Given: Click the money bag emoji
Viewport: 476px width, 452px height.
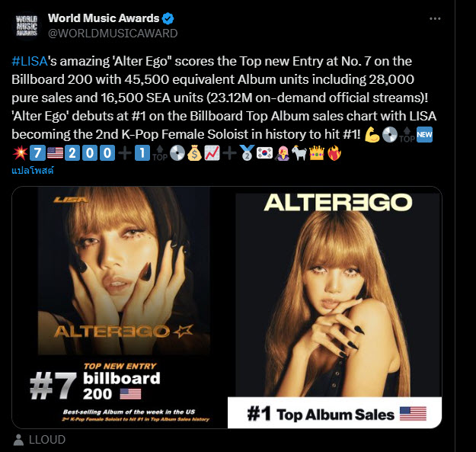Looking at the screenshot, I should pyautogui.click(x=195, y=152).
